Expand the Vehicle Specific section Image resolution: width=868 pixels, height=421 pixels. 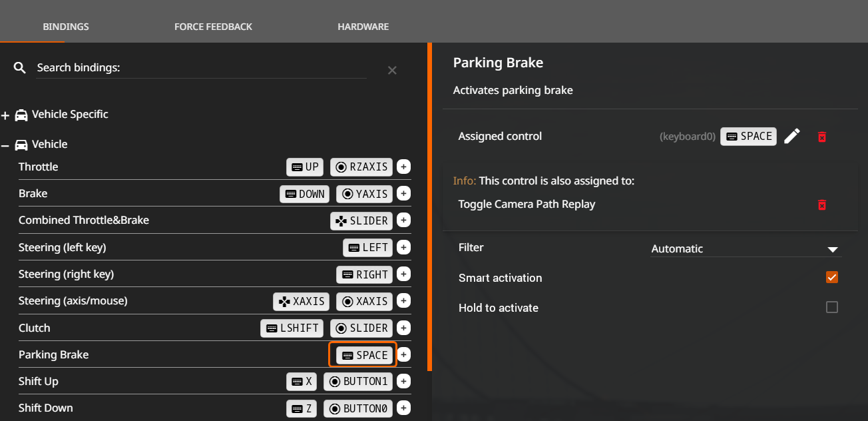(6, 114)
